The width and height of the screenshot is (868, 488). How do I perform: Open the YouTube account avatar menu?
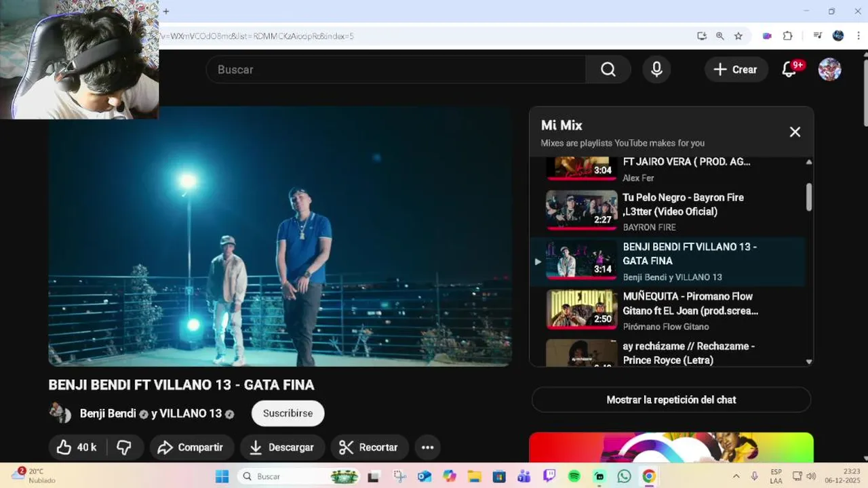[829, 69]
